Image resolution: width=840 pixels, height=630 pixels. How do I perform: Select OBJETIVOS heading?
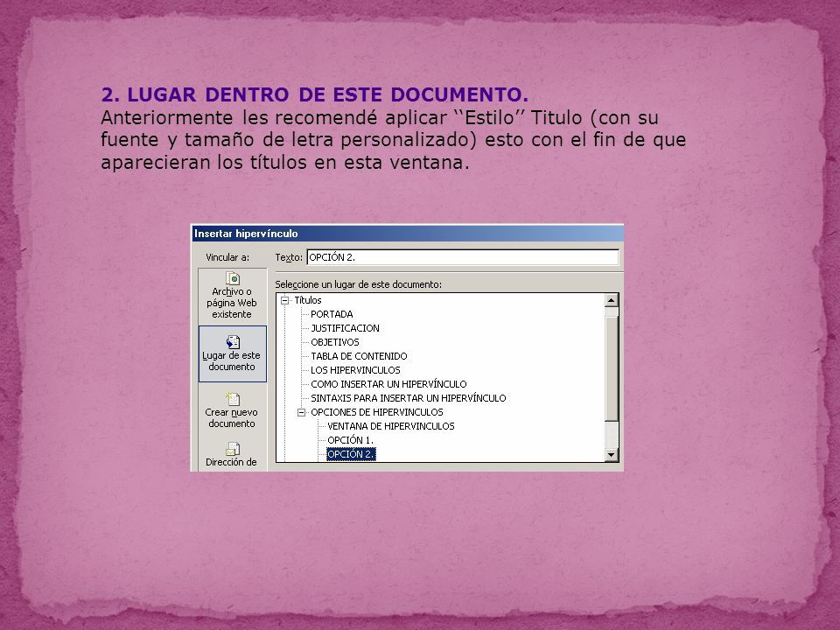[x=335, y=342]
